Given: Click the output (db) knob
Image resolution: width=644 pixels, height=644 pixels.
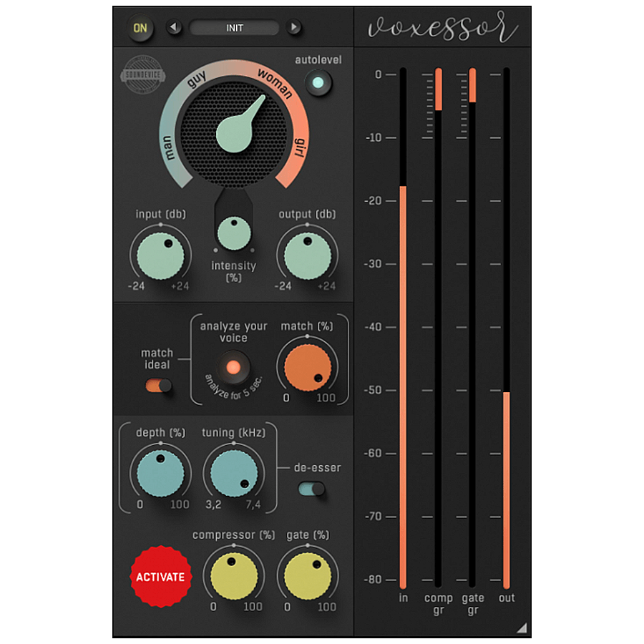Looking at the screenshot, I should [x=307, y=256].
